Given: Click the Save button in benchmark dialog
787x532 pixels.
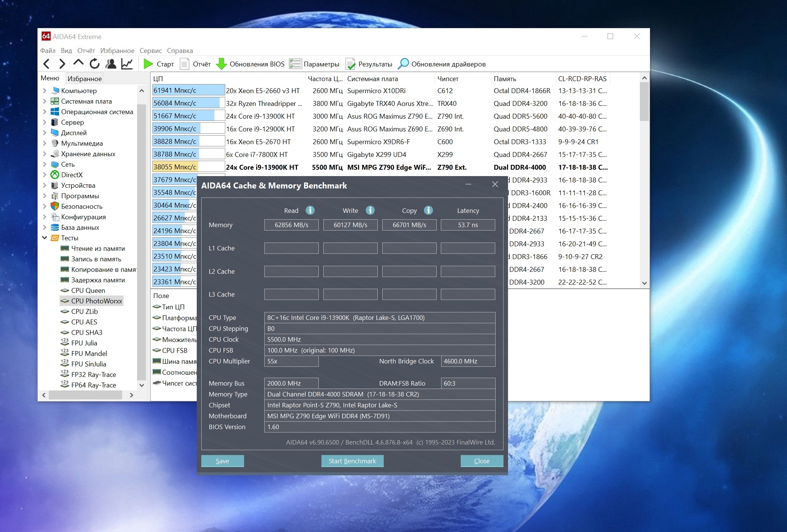Looking at the screenshot, I should pos(222,461).
